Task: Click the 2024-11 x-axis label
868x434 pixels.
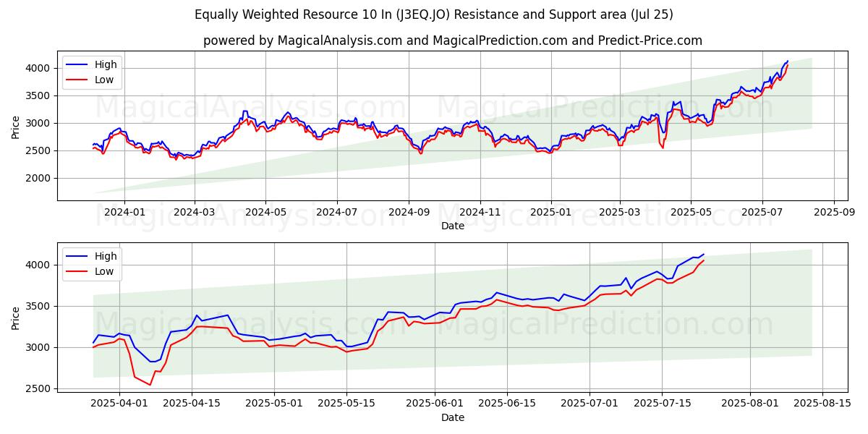Action: pos(480,213)
